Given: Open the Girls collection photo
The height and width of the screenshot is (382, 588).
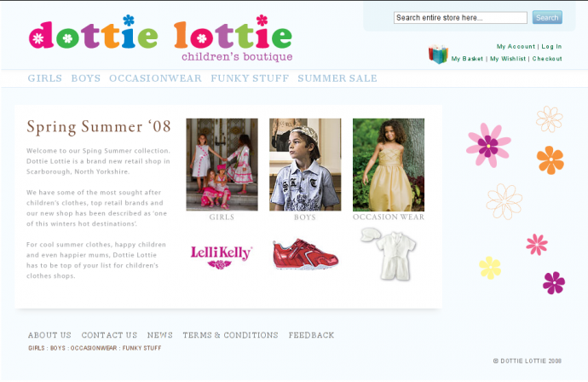Looking at the screenshot, I should (x=222, y=165).
